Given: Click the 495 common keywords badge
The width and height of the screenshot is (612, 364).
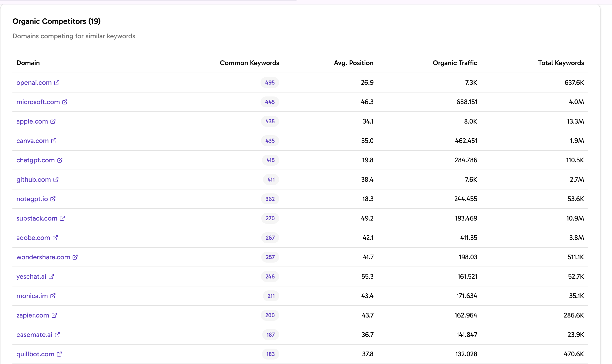Looking at the screenshot, I should [x=270, y=83].
